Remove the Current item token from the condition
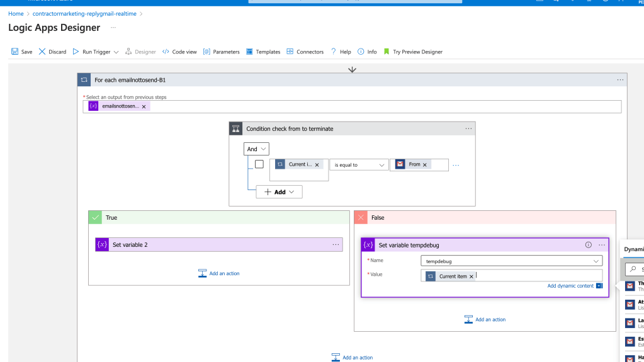The image size is (644, 362). [x=317, y=165]
